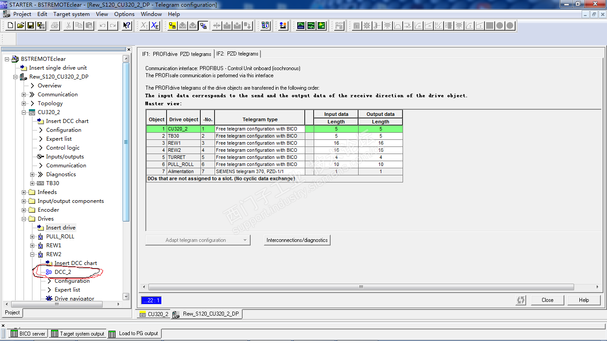Open the device trace green waveform icon
Viewport: 607px width, 364px height.
301,26
